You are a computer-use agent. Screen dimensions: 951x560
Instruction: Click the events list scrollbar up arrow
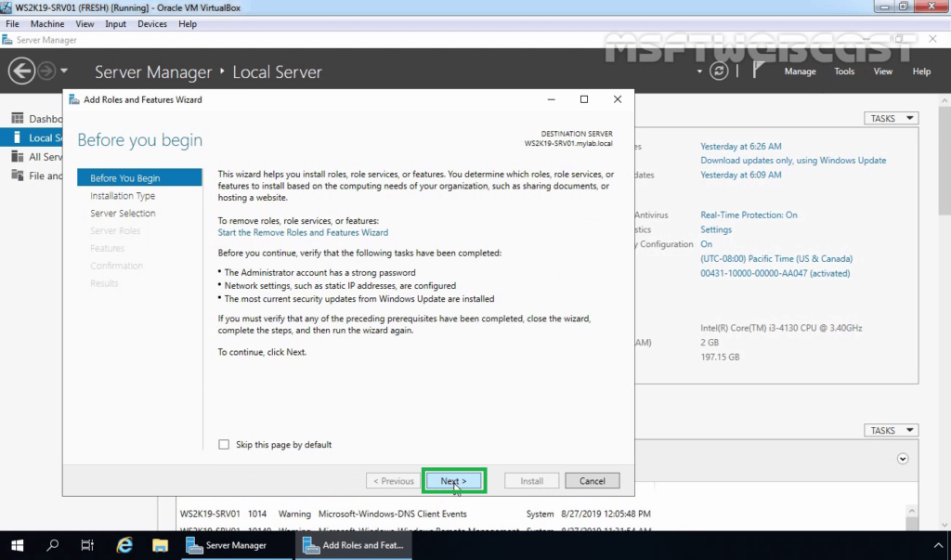coord(912,512)
